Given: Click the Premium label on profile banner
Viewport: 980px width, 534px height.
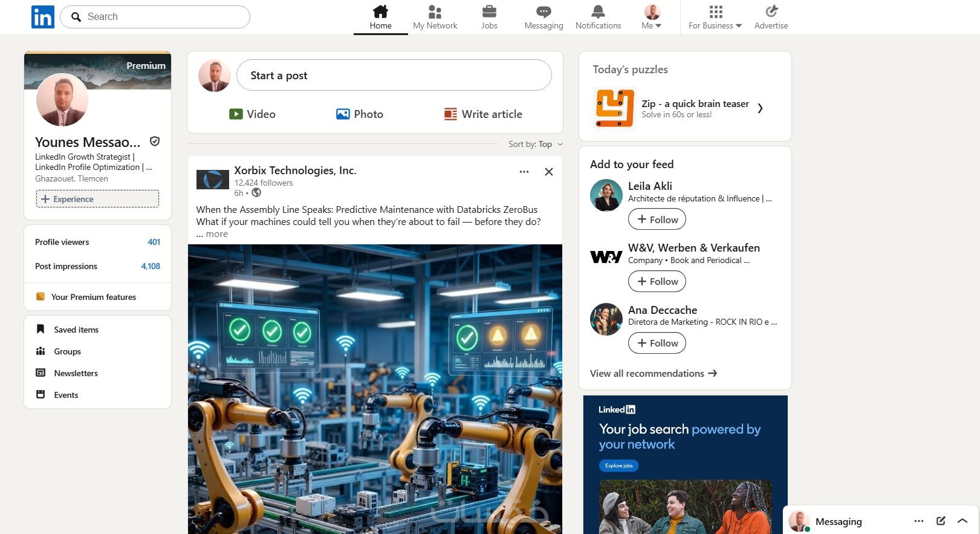Looking at the screenshot, I should pos(146,65).
